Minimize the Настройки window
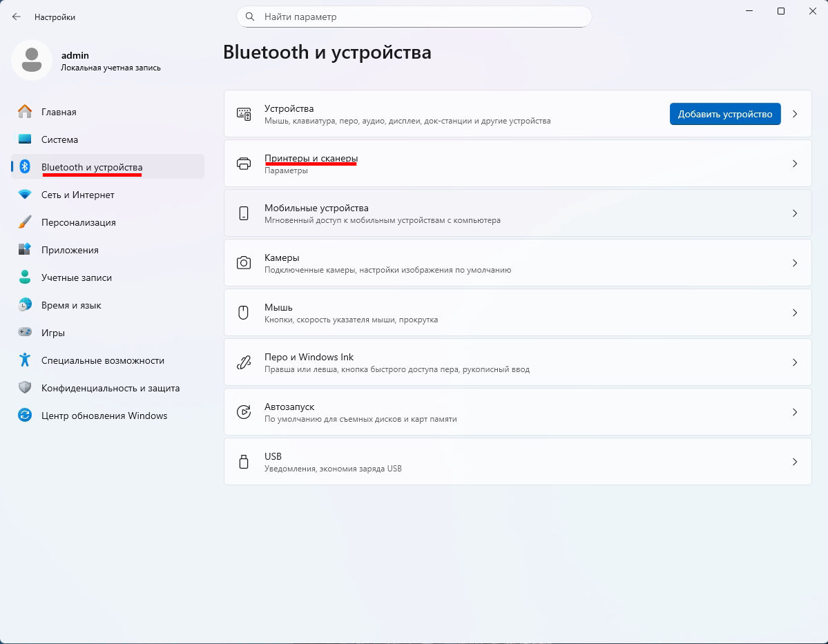This screenshot has height=644, width=828. (x=749, y=11)
